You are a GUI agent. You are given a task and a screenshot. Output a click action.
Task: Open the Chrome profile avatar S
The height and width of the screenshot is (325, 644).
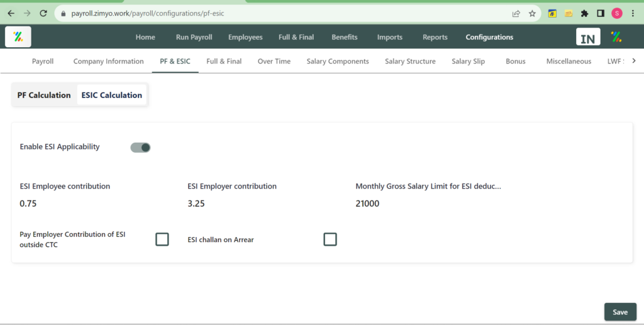(x=617, y=14)
